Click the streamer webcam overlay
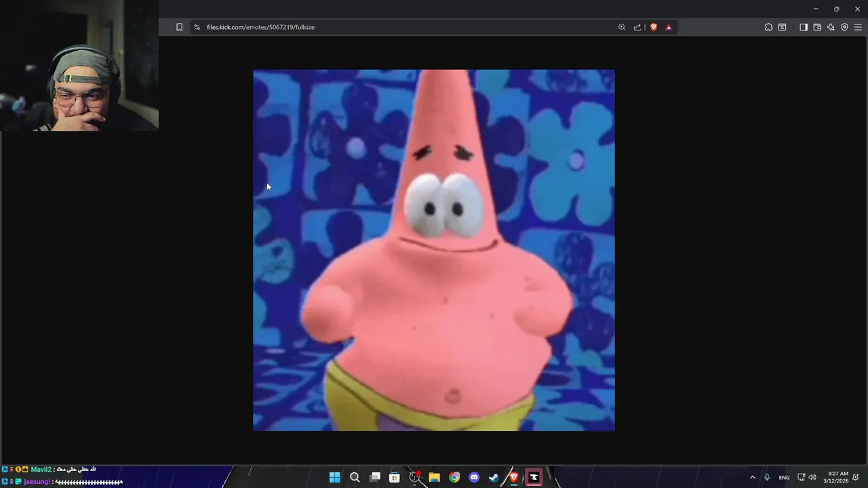Viewport: 868px width, 488px height. point(79,65)
